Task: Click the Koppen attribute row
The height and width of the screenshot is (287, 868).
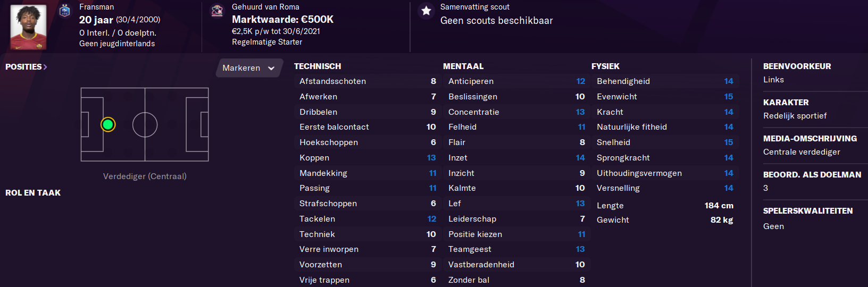Action: click(368, 158)
